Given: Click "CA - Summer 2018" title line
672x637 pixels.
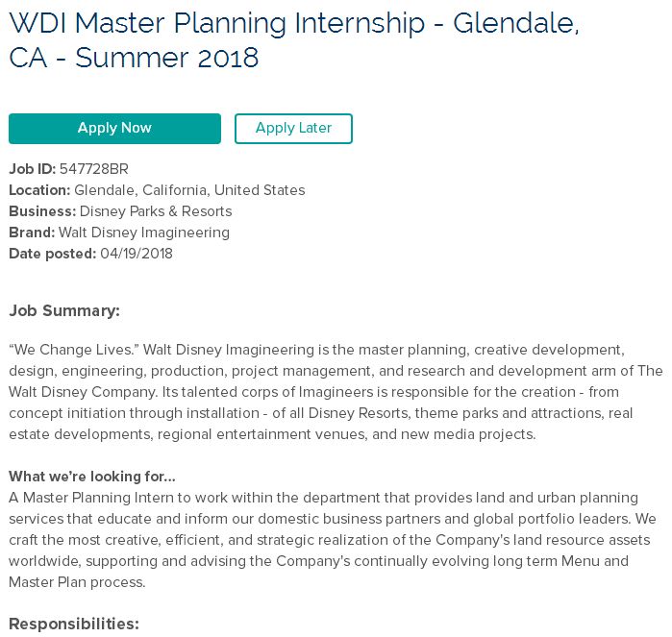Looking at the screenshot, I should (134, 58).
